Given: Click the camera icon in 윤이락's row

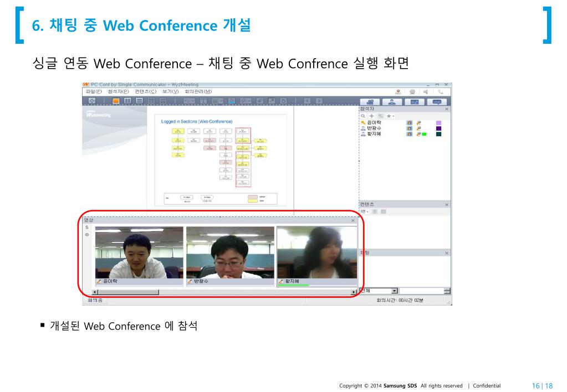Looking at the screenshot, I should (x=410, y=123).
